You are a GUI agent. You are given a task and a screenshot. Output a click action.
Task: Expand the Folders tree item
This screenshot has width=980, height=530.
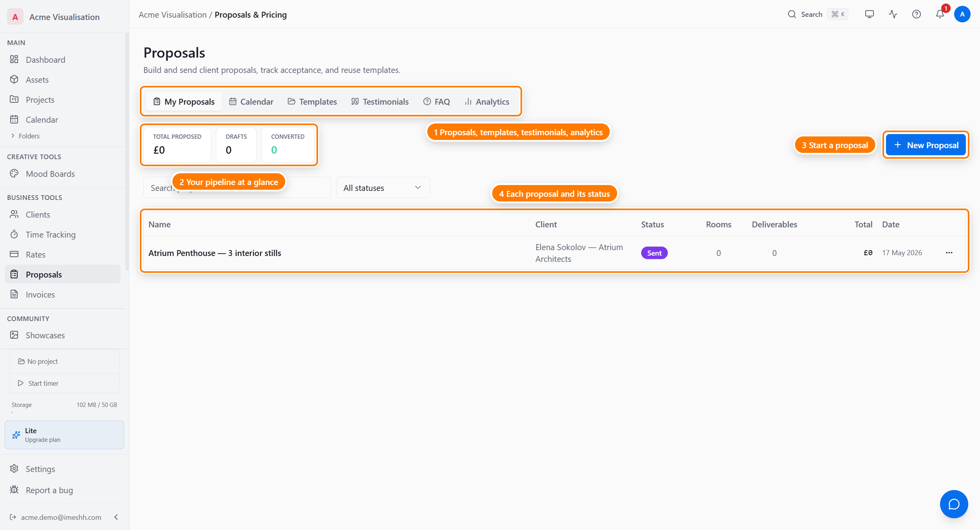(x=25, y=136)
